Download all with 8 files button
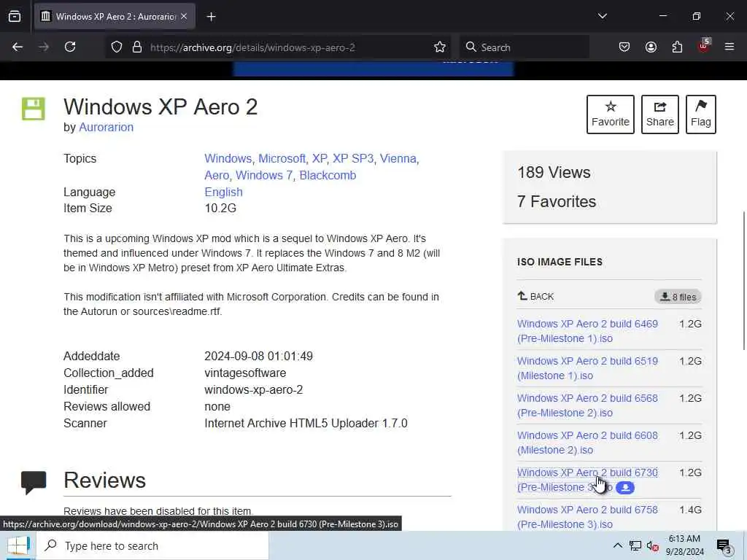This screenshot has width=747, height=560. (678, 297)
